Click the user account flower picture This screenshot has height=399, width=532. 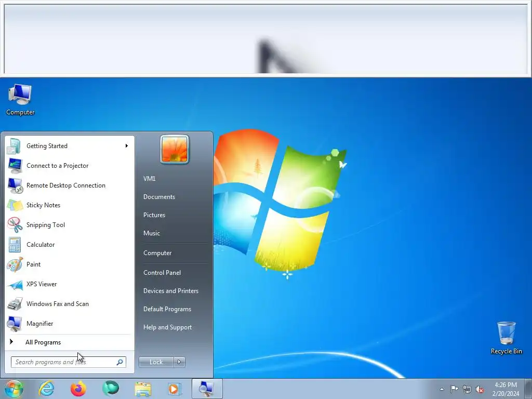175,149
